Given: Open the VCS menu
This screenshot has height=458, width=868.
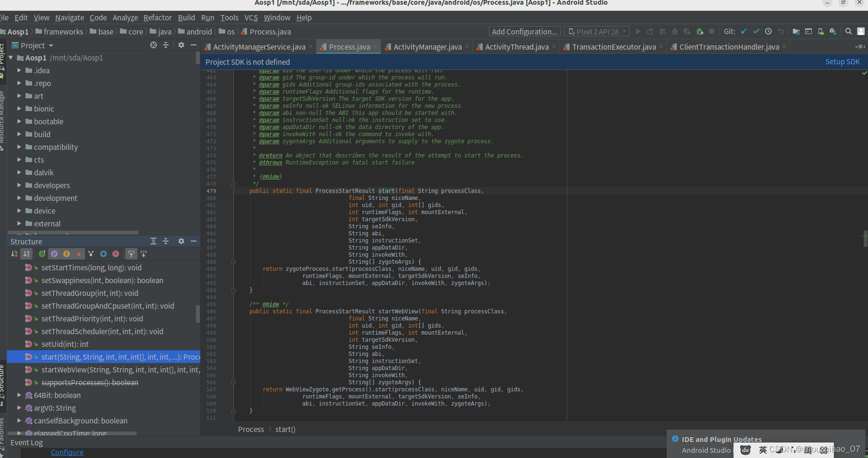Looking at the screenshot, I should (251, 17).
